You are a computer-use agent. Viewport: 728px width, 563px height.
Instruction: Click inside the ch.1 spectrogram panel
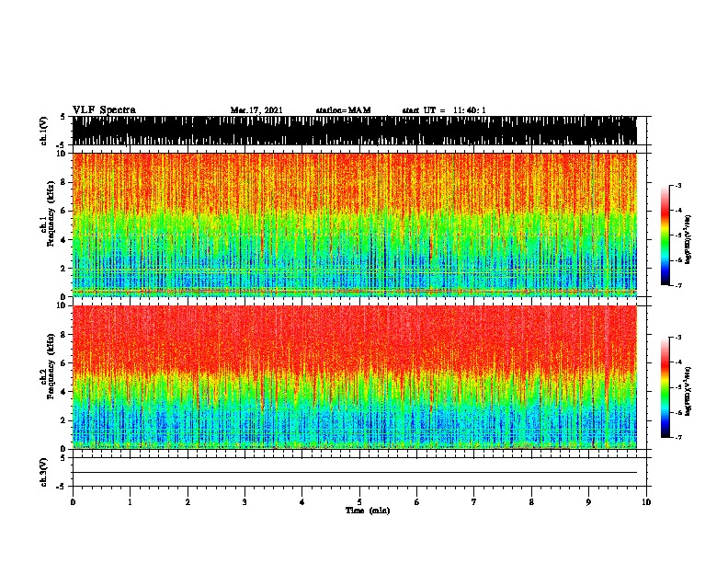coord(355,224)
